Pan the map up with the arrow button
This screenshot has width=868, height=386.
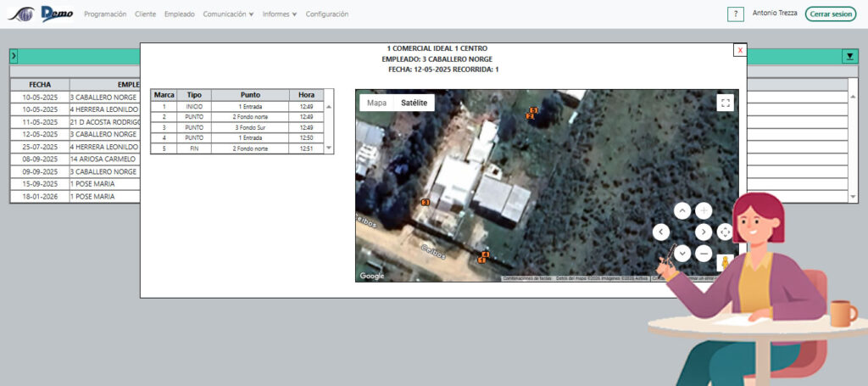click(x=682, y=210)
